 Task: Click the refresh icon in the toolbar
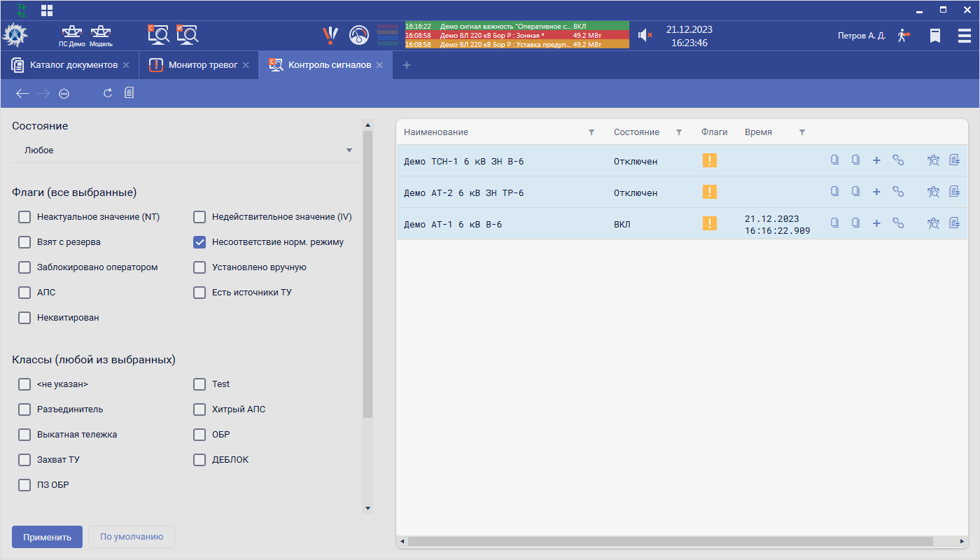tap(108, 93)
